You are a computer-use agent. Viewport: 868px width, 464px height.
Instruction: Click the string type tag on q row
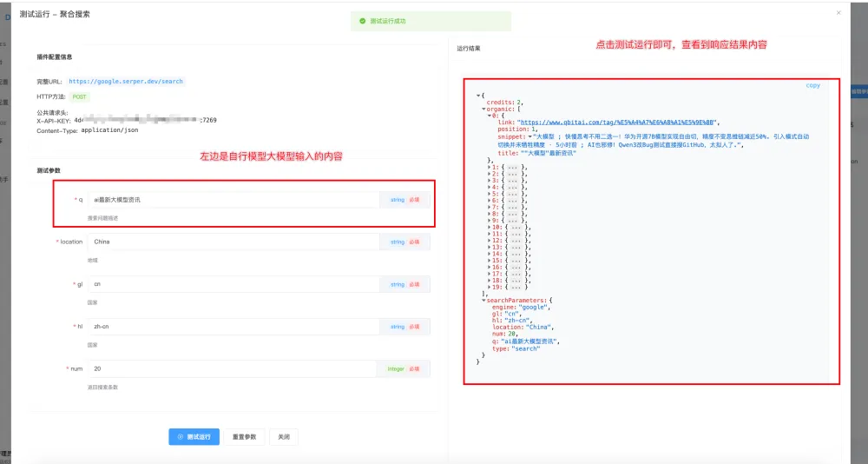(x=398, y=200)
